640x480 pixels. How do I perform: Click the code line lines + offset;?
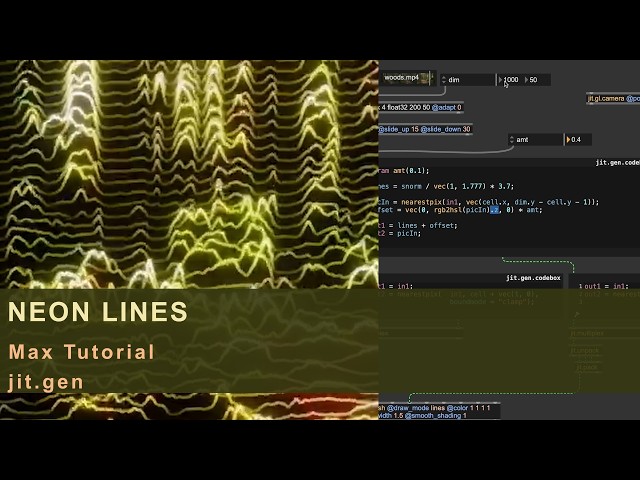pos(418,225)
